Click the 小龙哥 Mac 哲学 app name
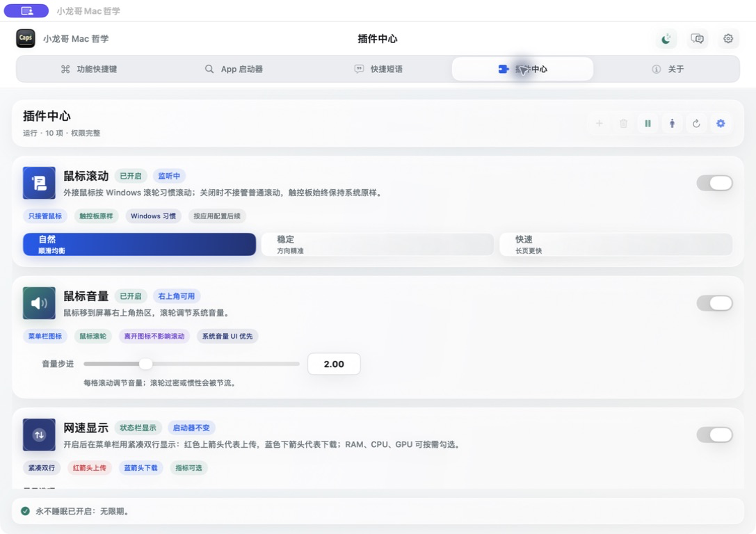 [x=76, y=38]
